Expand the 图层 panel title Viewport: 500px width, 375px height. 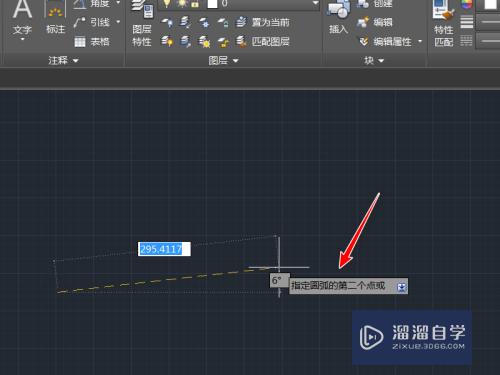tap(223, 60)
